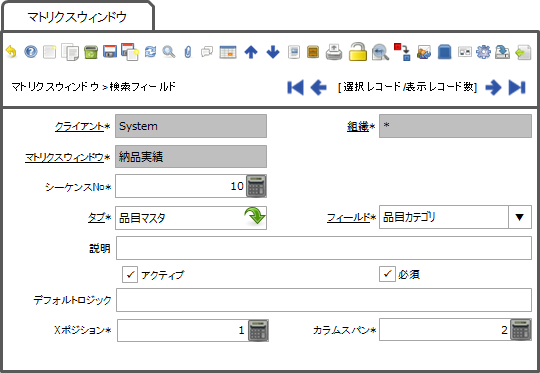Create a new record with blank page icon
Viewport: 540px width, 373px height.
coord(50,52)
